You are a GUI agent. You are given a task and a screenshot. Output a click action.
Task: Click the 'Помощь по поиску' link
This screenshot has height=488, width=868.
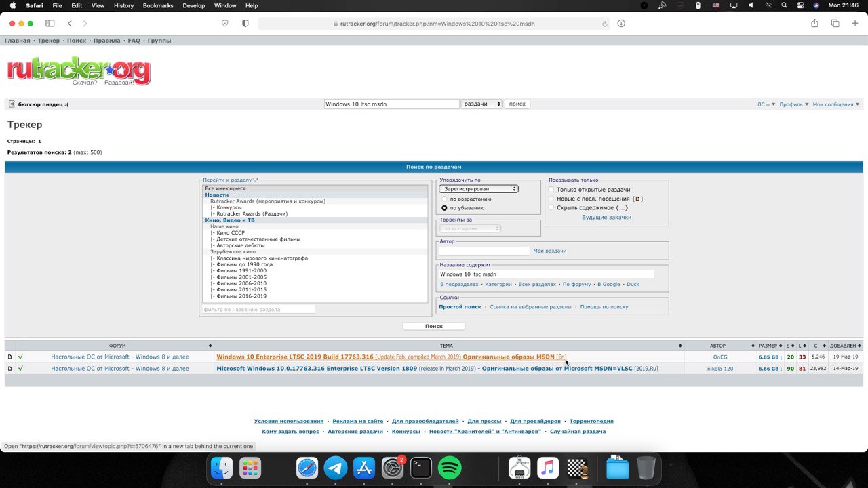pyautogui.click(x=604, y=307)
